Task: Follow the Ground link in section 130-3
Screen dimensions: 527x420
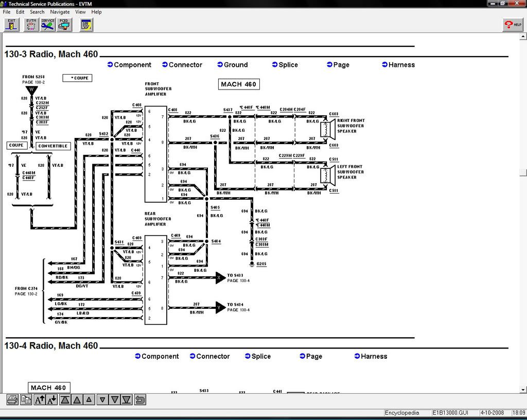Action: tap(233, 65)
